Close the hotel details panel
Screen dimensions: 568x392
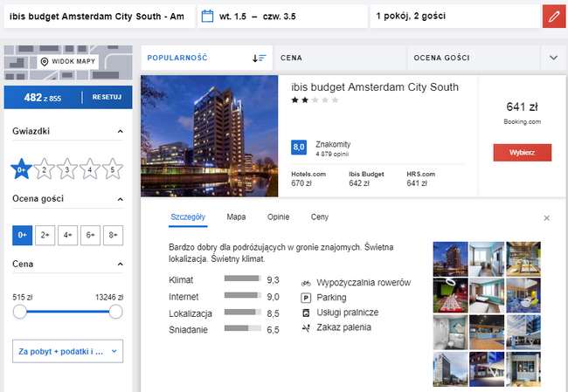pos(547,218)
